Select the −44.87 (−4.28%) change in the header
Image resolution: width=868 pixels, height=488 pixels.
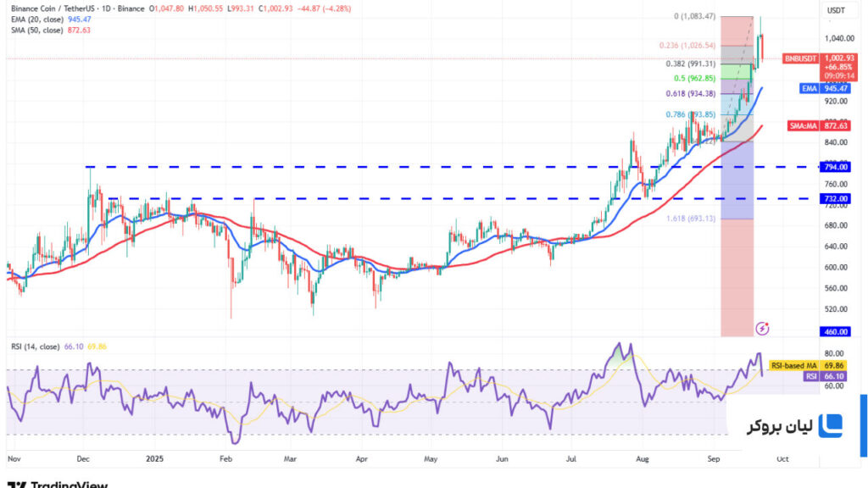(x=324, y=8)
